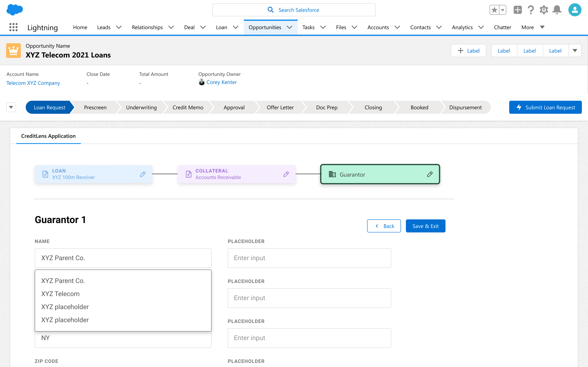588x367 pixels.
Task: Collapse the path using the left toggle arrow
Action: [11, 107]
